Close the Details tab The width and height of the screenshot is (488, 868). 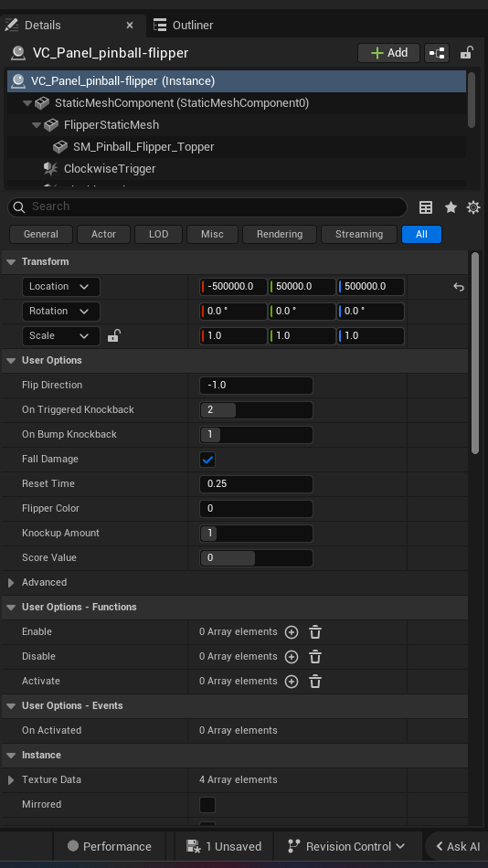tap(130, 25)
